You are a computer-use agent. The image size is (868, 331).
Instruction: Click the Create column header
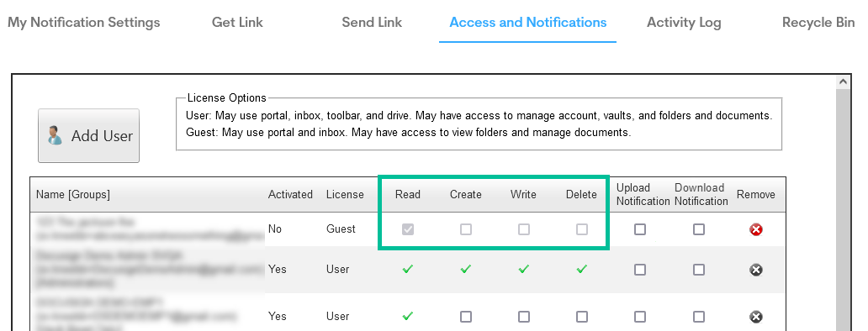(x=466, y=195)
